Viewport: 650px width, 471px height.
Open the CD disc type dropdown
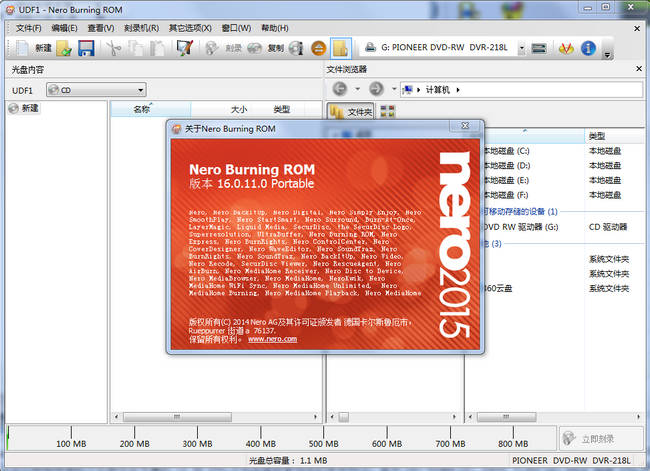96,90
